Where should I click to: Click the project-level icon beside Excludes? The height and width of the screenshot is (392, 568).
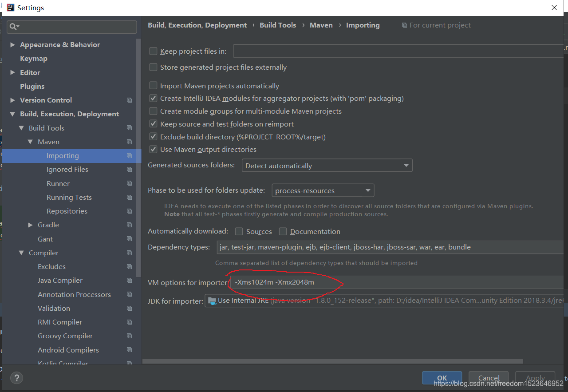pos(129,267)
